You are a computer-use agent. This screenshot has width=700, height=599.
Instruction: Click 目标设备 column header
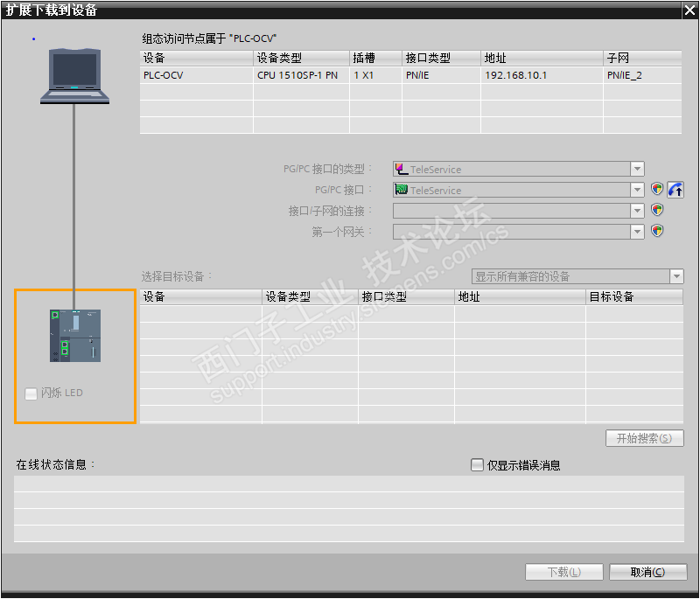(633, 296)
